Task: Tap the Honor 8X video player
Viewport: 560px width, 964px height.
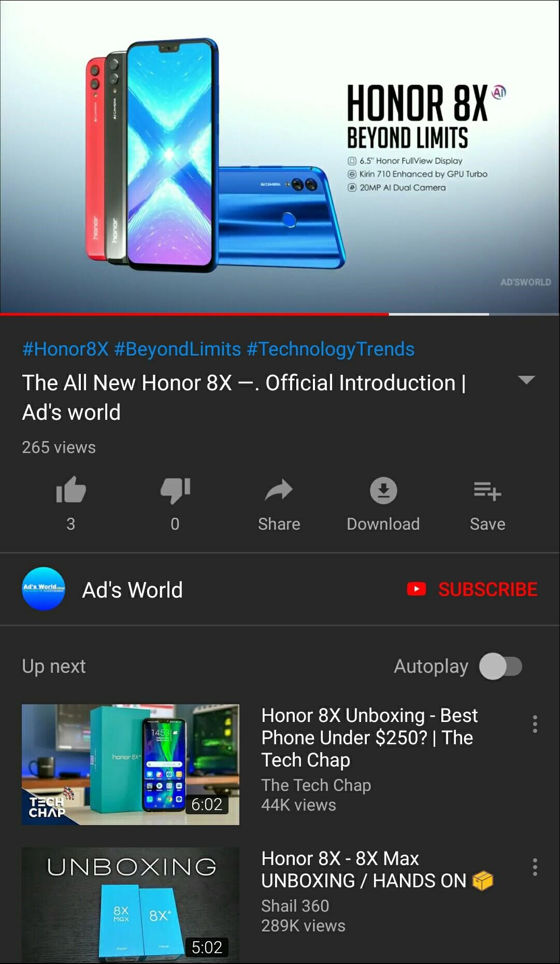Action: click(280, 156)
